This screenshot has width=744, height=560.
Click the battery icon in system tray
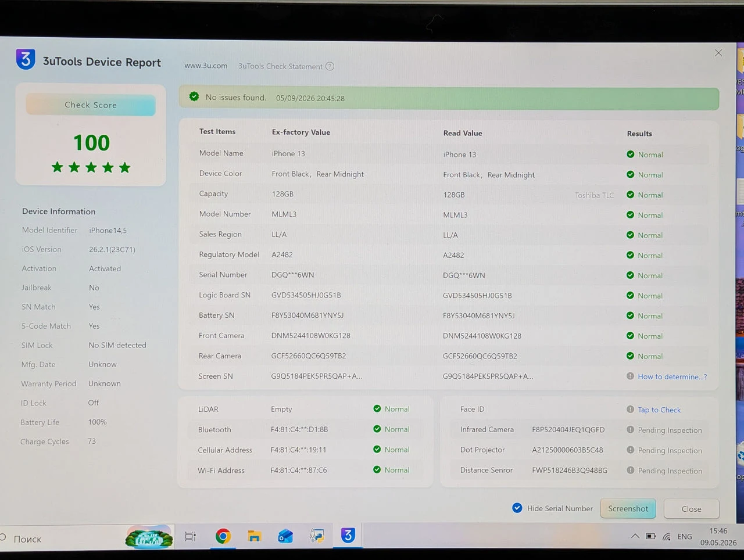pyautogui.click(x=651, y=536)
